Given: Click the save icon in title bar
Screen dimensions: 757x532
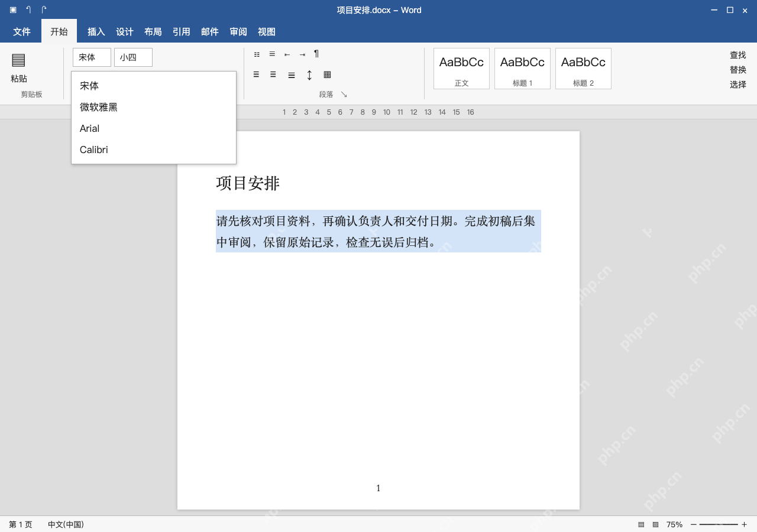Looking at the screenshot, I should point(13,10).
